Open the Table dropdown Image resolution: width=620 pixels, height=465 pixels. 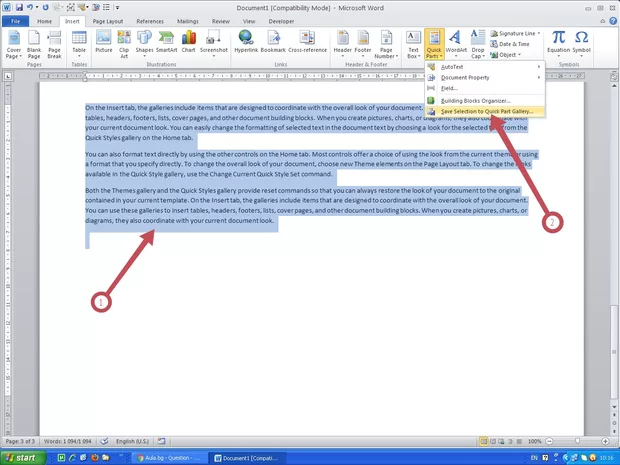click(x=79, y=44)
